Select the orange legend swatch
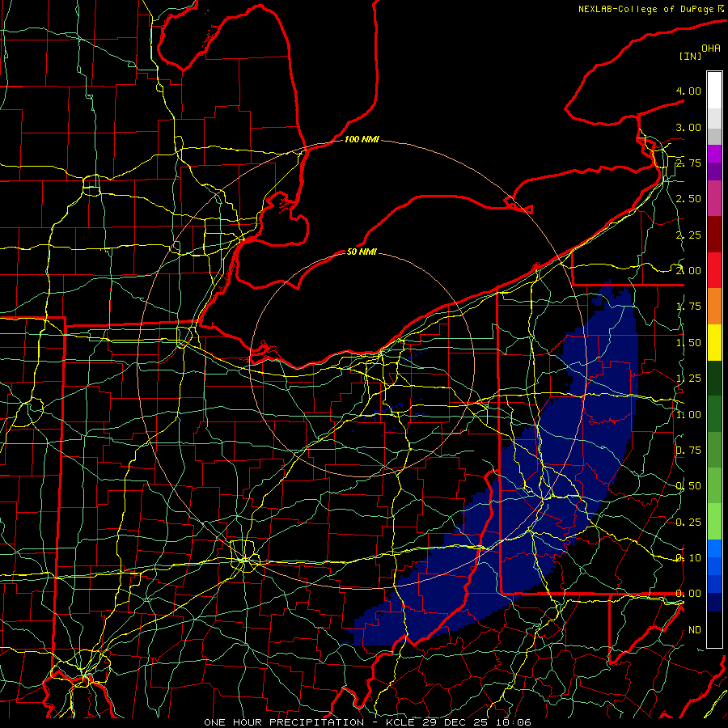Viewport: 728px width, 728px height. tap(714, 307)
